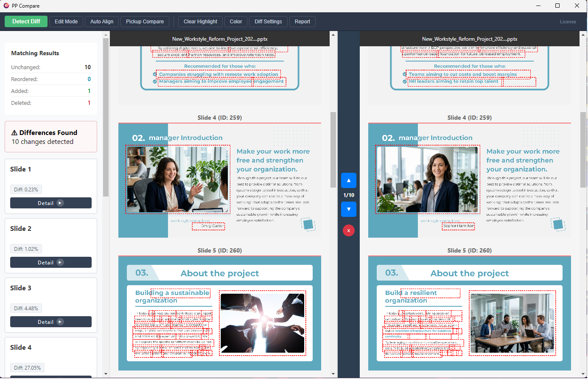The width and height of the screenshot is (588, 379).
Task: Click left Slide 5 hands-together image
Action: tap(262, 323)
